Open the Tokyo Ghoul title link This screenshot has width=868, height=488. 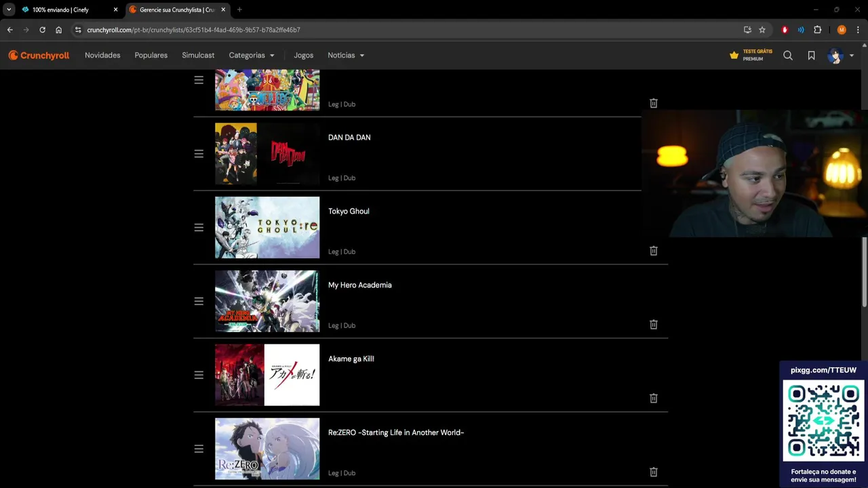(x=349, y=211)
